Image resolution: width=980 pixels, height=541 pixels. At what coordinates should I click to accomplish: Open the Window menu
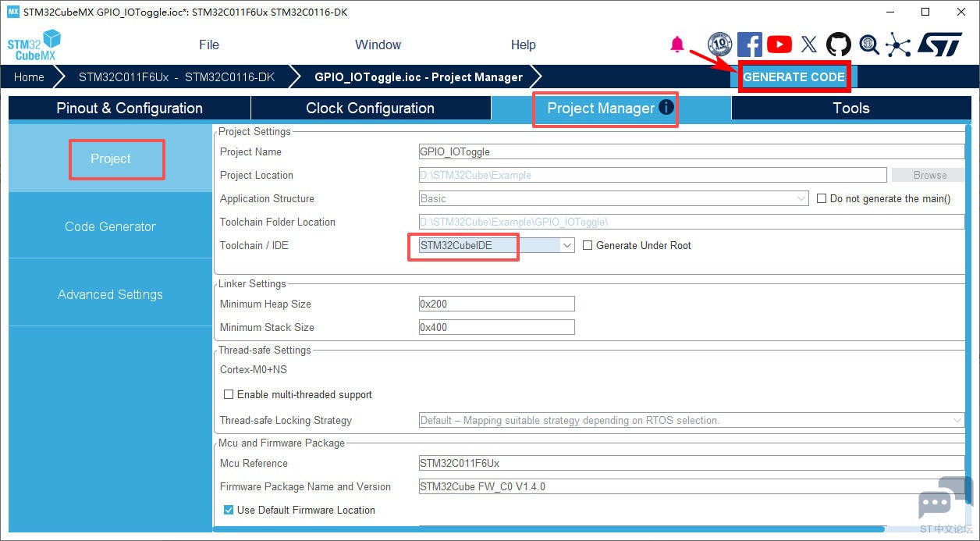click(378, 44)
